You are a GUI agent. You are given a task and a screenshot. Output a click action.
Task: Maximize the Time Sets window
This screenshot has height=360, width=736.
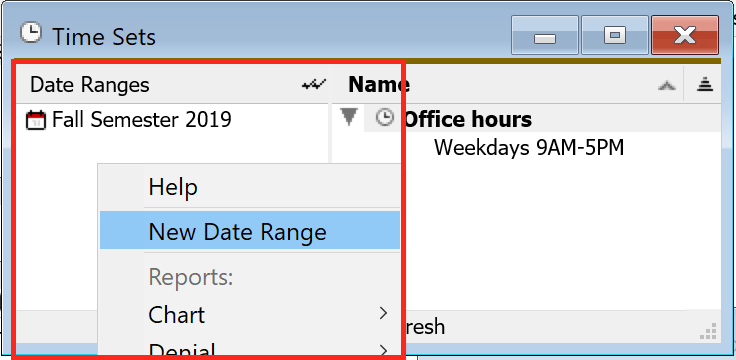[x=615, y=35]
